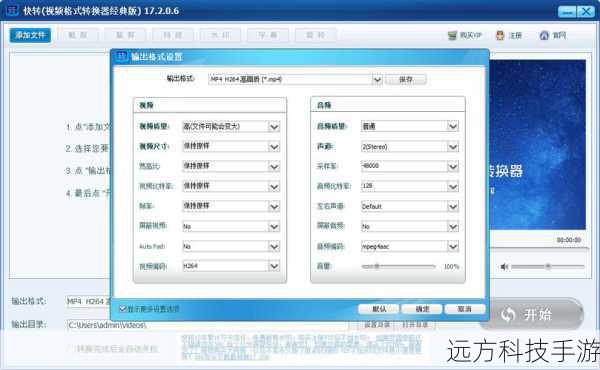Click the 确定 button in the dialog

click(422, 309)
